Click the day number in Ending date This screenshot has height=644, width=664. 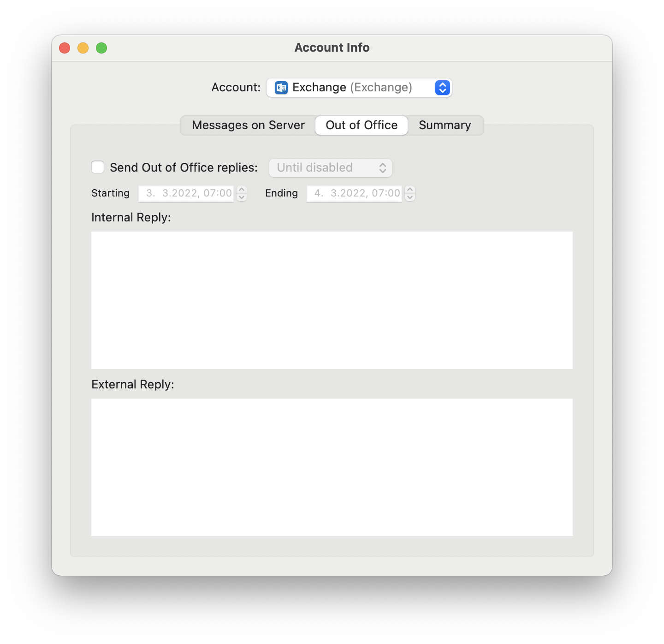318,193
